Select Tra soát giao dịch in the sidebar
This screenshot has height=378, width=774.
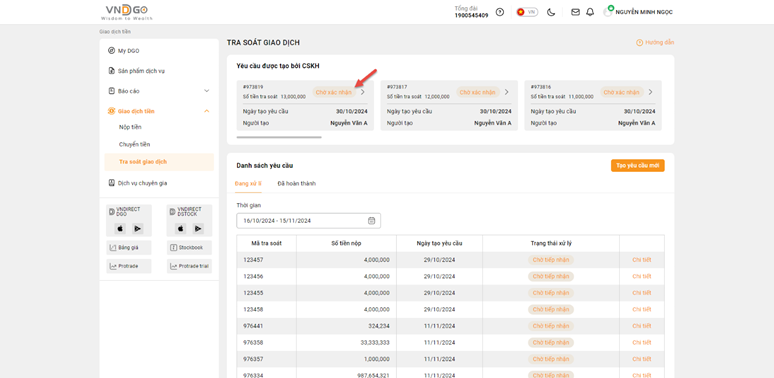coord(159,162)
